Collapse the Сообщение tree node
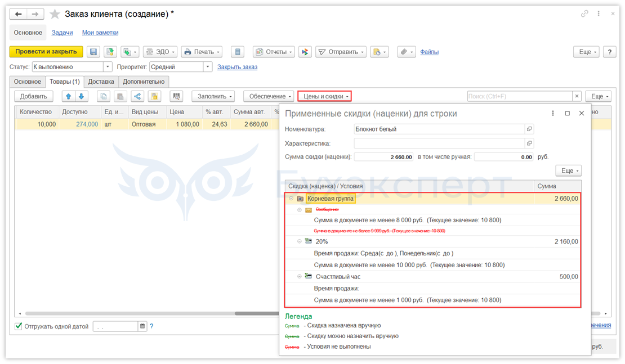625x364 pixels. click(x=300, y=210)
